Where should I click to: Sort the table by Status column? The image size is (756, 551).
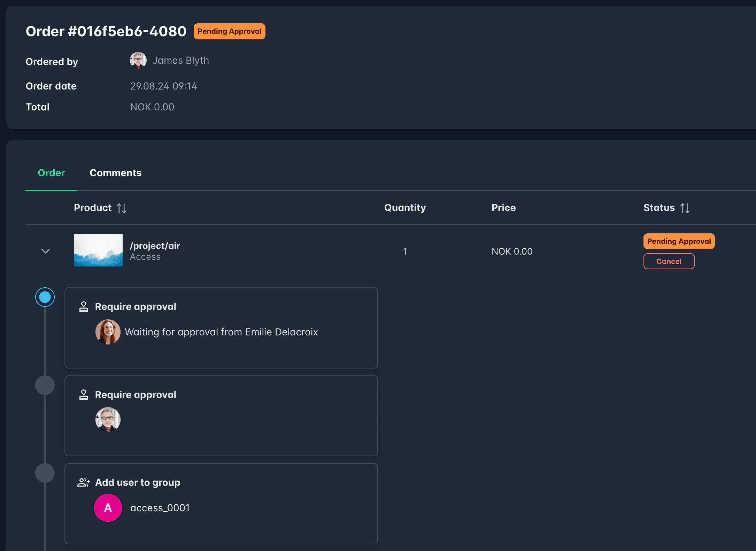[685, 208]
